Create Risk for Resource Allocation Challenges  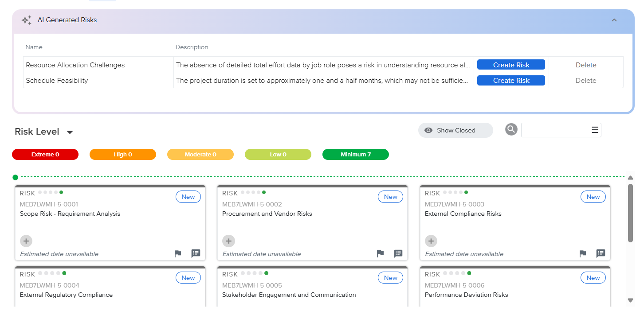(511, 65)
